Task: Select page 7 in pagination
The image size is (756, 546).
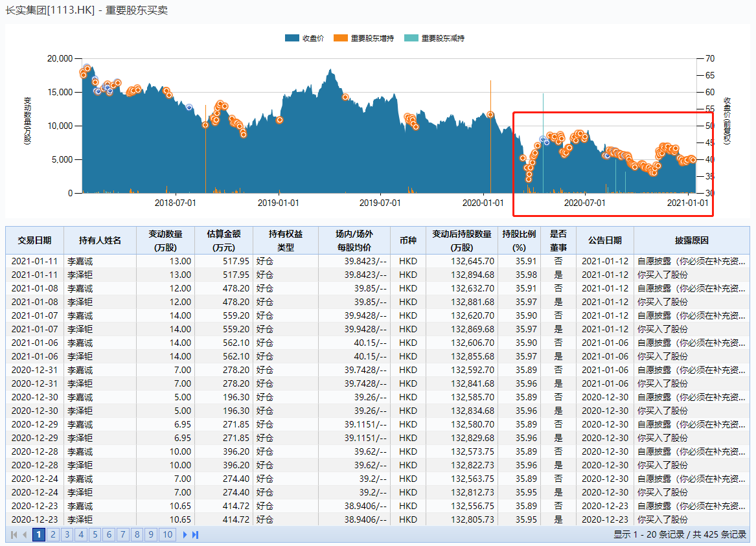Action: [122, 534]
